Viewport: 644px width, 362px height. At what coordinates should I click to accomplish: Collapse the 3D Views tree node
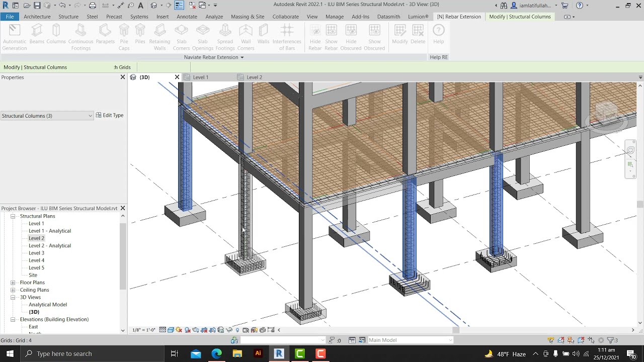[13, 297]
